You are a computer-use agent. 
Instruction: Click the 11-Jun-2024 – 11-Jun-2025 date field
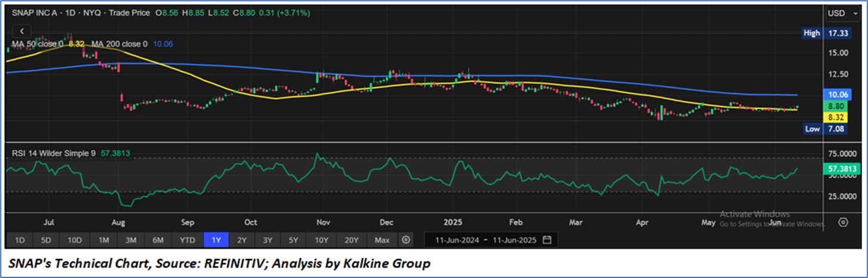pyautogui.click(x=491, y=240)
